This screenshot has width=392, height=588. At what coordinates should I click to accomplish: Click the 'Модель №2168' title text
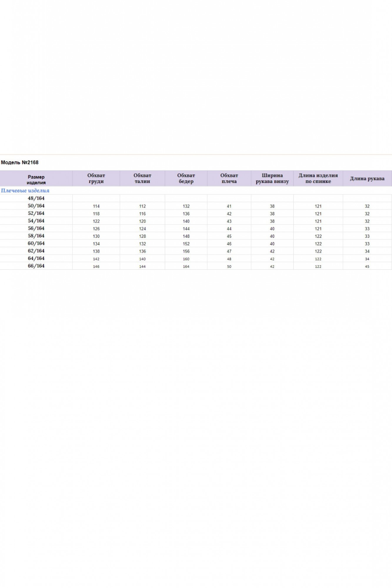point(20,162)
